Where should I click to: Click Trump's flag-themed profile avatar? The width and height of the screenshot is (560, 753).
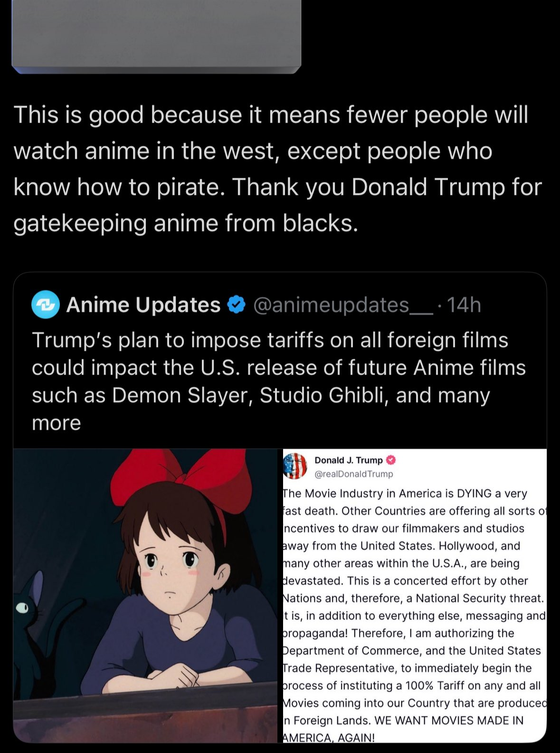pos(295,466)
